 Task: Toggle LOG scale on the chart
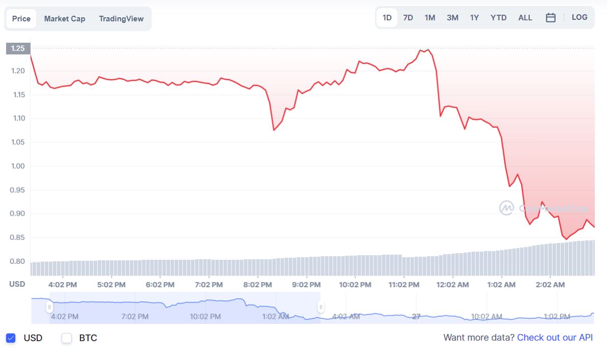pos(580,17)
